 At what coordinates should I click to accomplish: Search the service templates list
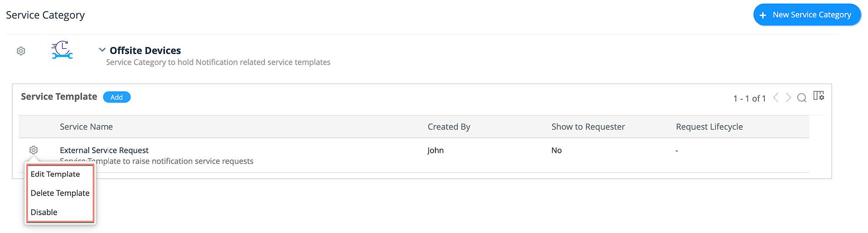[x=801, y=98]
